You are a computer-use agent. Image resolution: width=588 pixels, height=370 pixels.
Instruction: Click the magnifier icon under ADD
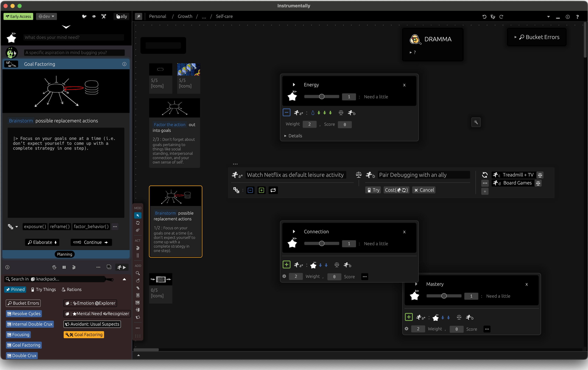click(x=138, y=273)
